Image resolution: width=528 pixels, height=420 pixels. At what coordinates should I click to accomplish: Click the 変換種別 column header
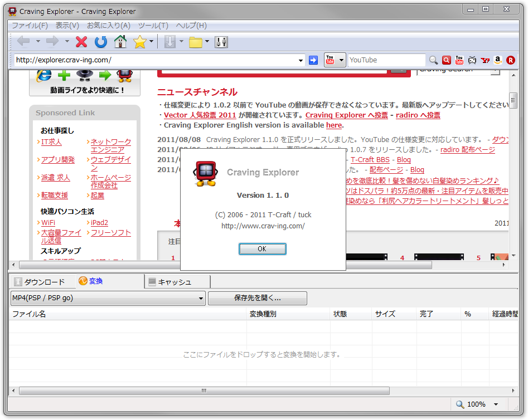[x=288, y=314]
